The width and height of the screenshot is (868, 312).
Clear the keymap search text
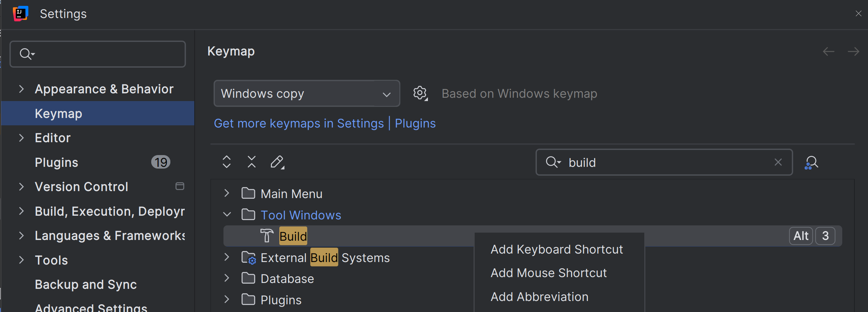[778, 162]
